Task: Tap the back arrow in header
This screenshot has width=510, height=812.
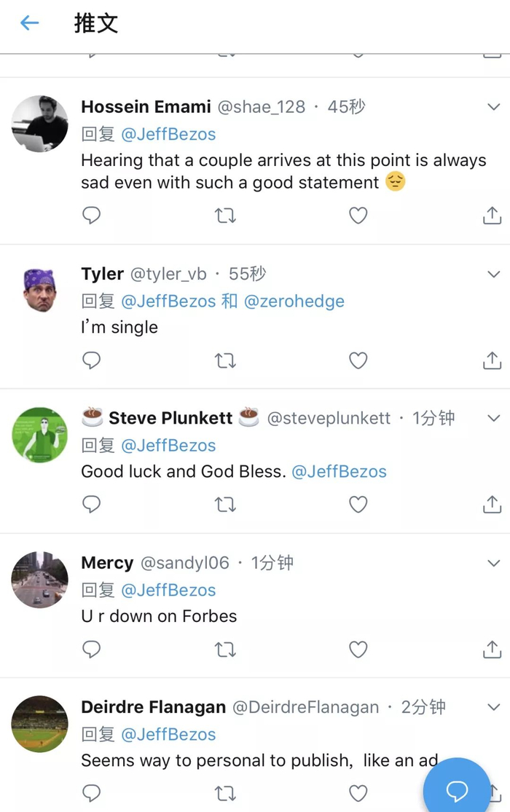Action: [29, 23]
